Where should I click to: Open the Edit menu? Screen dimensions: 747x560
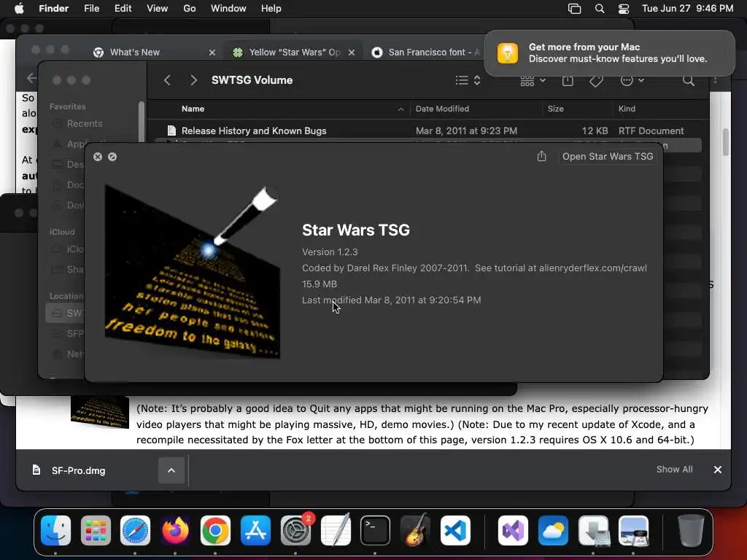point(123,9)
